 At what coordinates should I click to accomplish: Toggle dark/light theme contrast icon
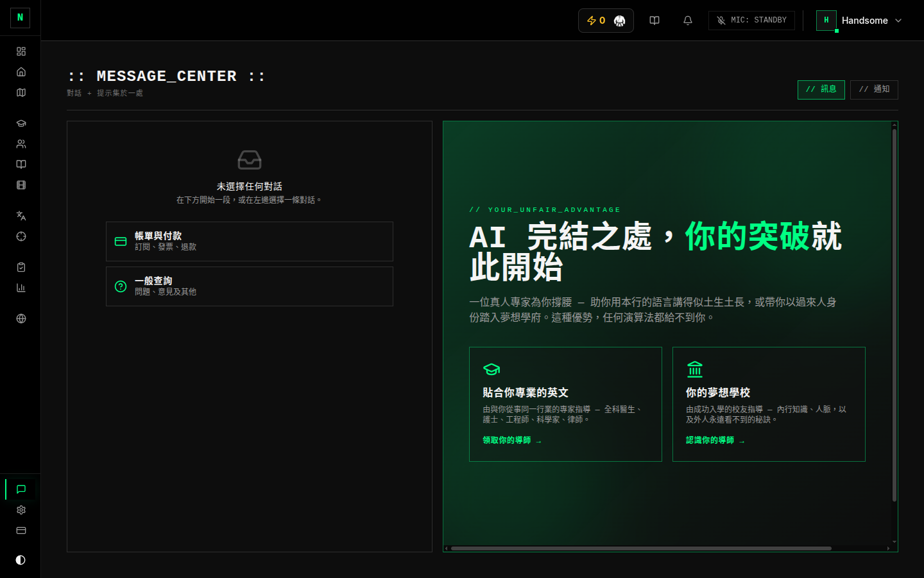click(x=21, y=560)
